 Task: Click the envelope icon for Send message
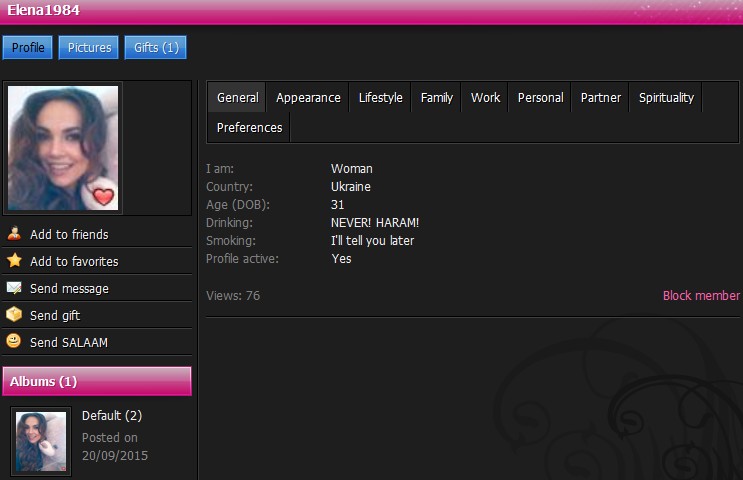click(x=14, y=288)
